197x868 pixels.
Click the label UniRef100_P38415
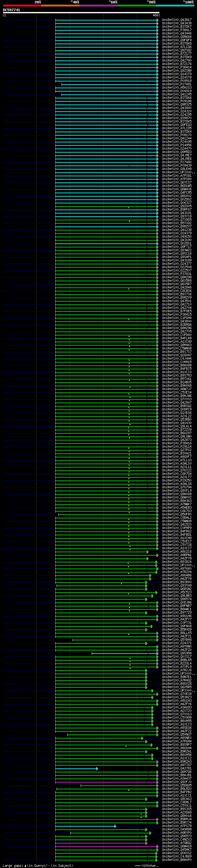click(177, 315)
